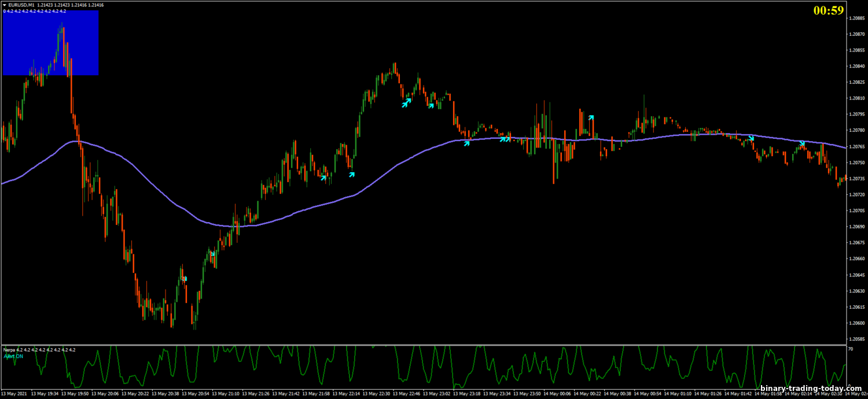Click price level 1.20585 on price axis
Image resolution: width=868 pixels, height=399 pixels.
tap(856, 339)
